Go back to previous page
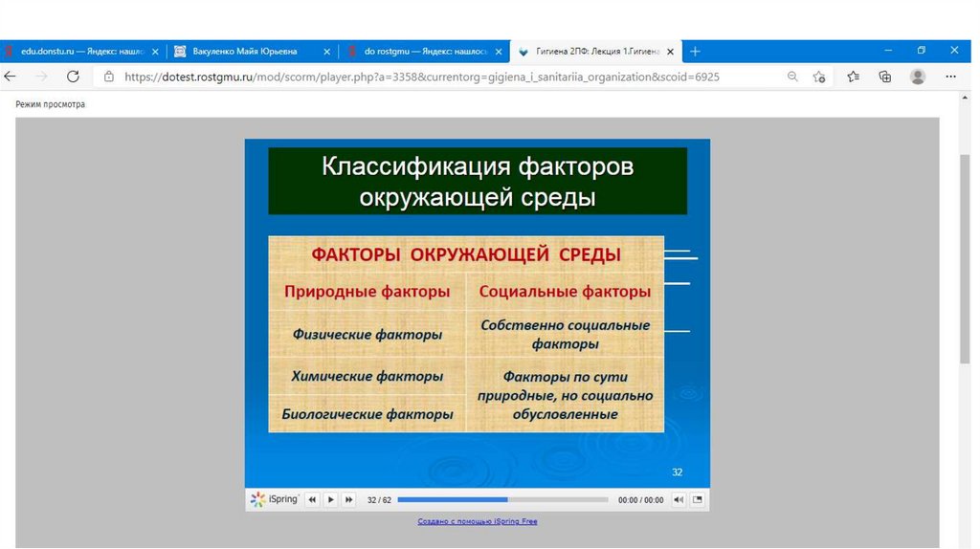This screenshot has height=549, width=980. coord(11,77)
